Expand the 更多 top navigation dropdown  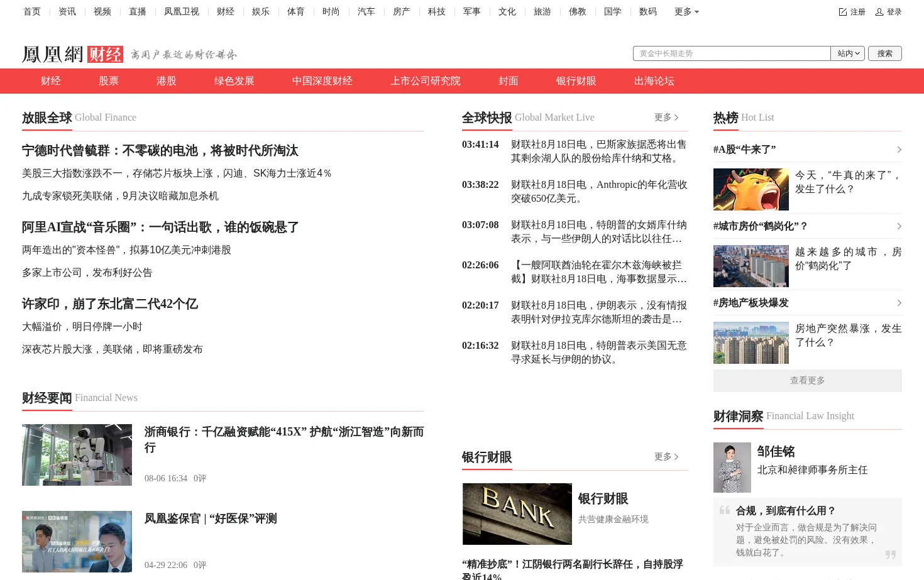tap(686, 12)
